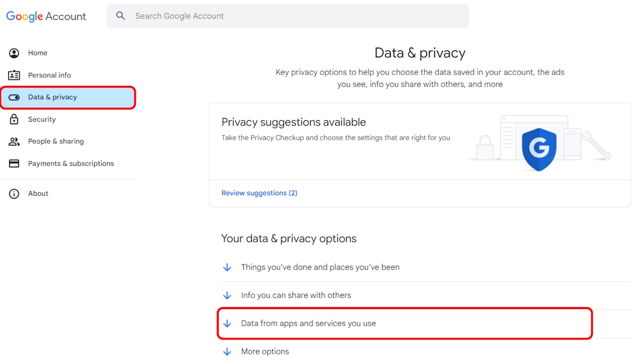636x364 pixels.
Task: Click the Google Account logo
Action: coord(46,16)
